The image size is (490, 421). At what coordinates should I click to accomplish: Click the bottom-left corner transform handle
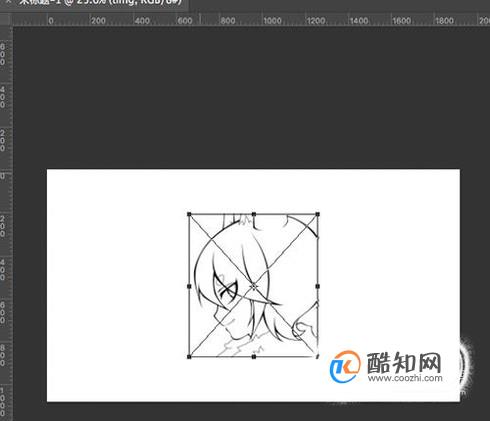click(189, 357)
